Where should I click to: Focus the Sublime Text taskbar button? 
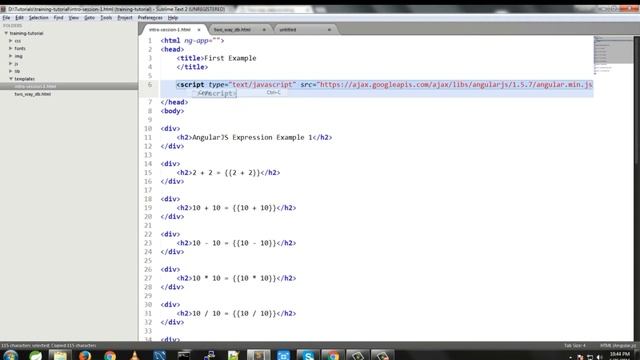(258, 355)
